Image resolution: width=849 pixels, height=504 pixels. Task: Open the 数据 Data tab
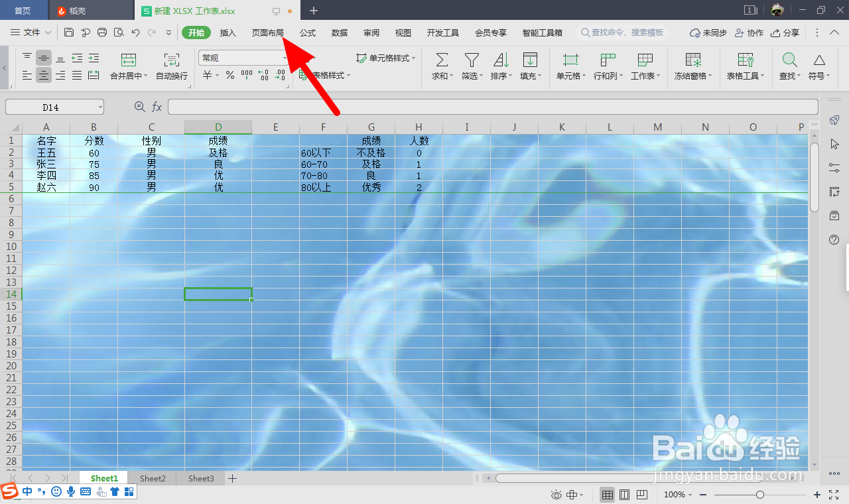(340, 32)
